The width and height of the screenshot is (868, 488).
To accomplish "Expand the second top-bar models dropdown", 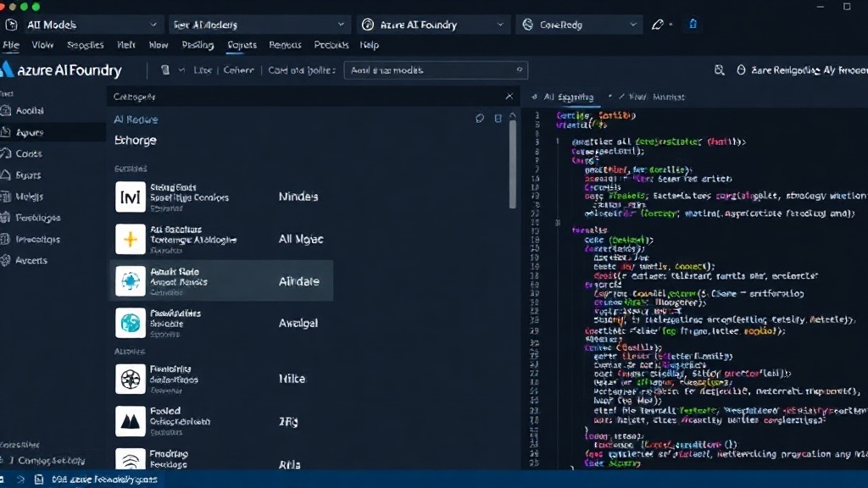I will pyautogui.click(x=259, y=25).
